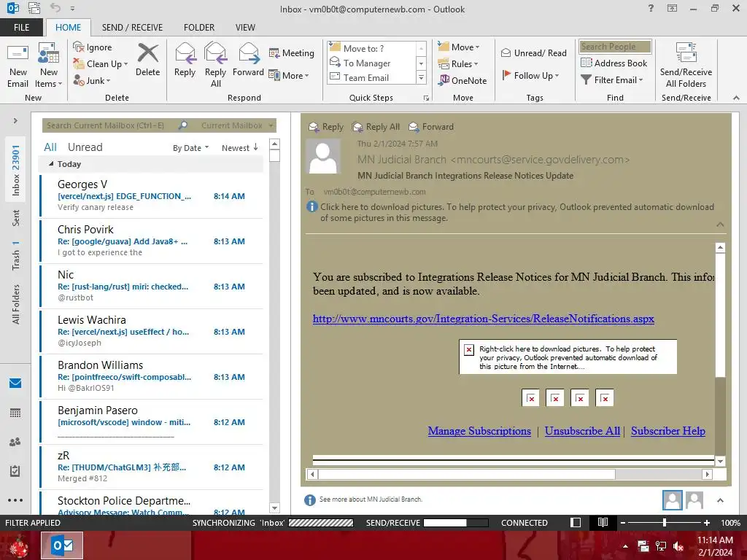Viewport: 747px width, 560px height.
Task: Delete the selected message
Action: click(147, 60)
